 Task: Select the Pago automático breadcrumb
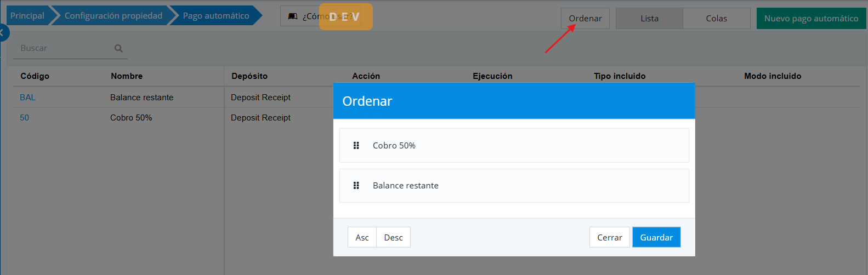(x=215, y=16)
